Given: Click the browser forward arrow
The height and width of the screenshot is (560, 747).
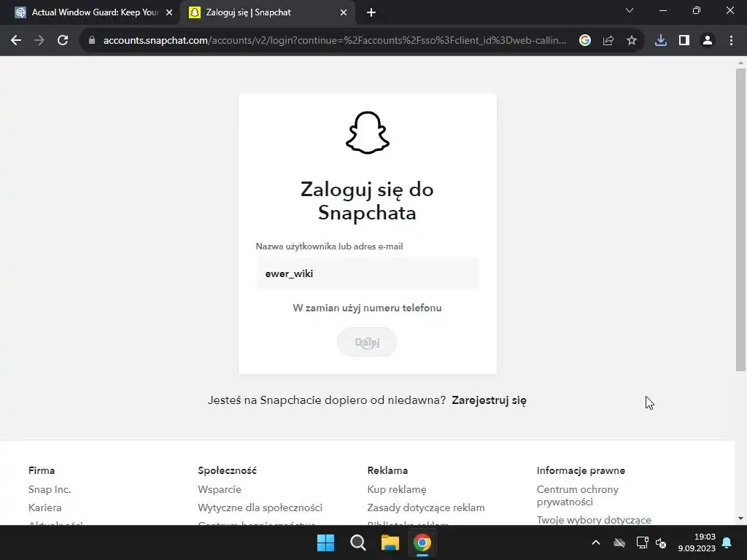Looking at the screenshot, I should tap(39, 41).
